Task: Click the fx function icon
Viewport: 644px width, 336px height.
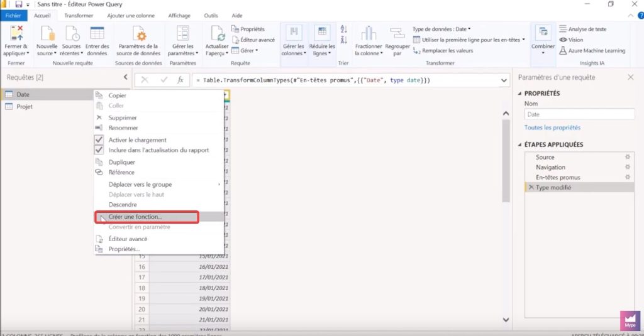Action: (180, 80)
